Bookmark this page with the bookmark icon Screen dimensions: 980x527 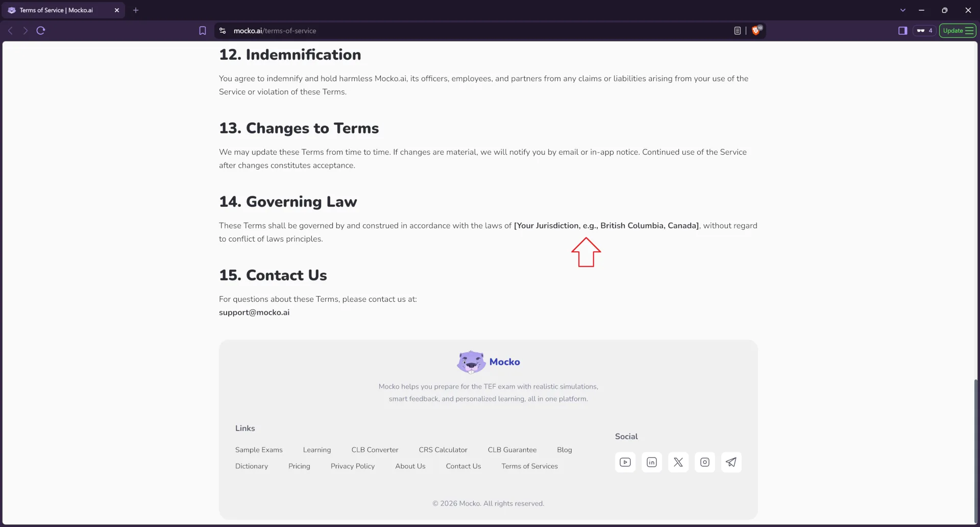pyautogui.click(x=203, y=31)
